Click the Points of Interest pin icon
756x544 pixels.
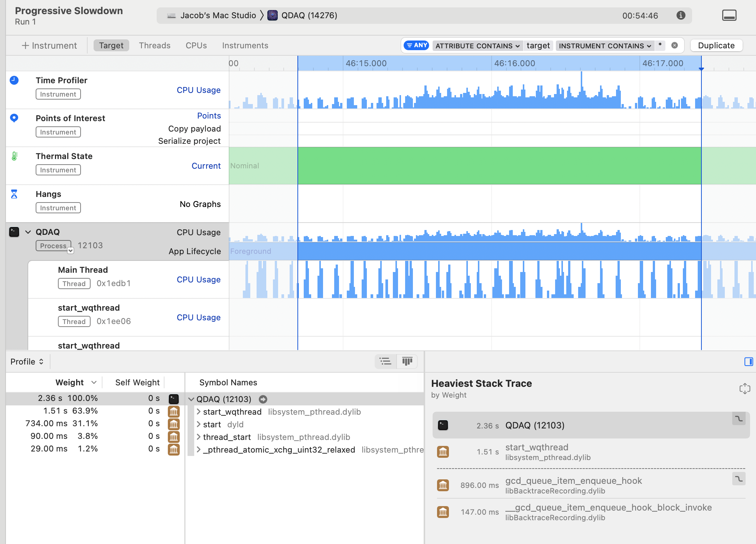pos(14,118)
